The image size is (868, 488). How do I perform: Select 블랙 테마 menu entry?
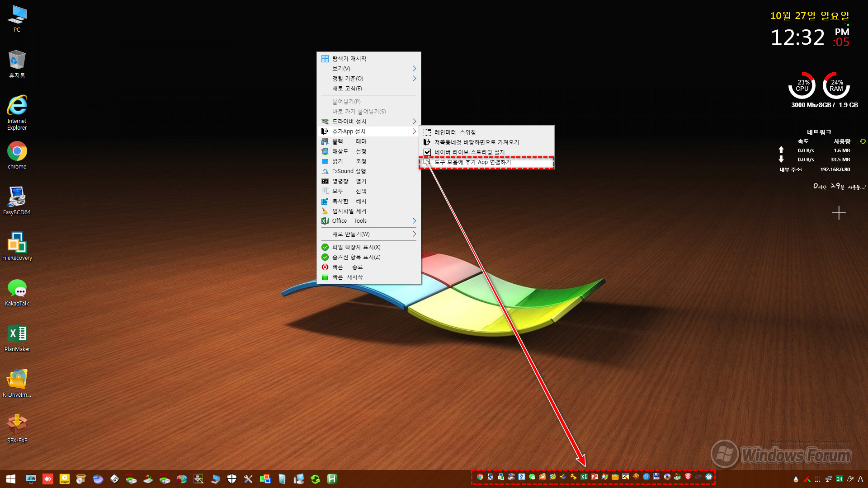(368, 141)
